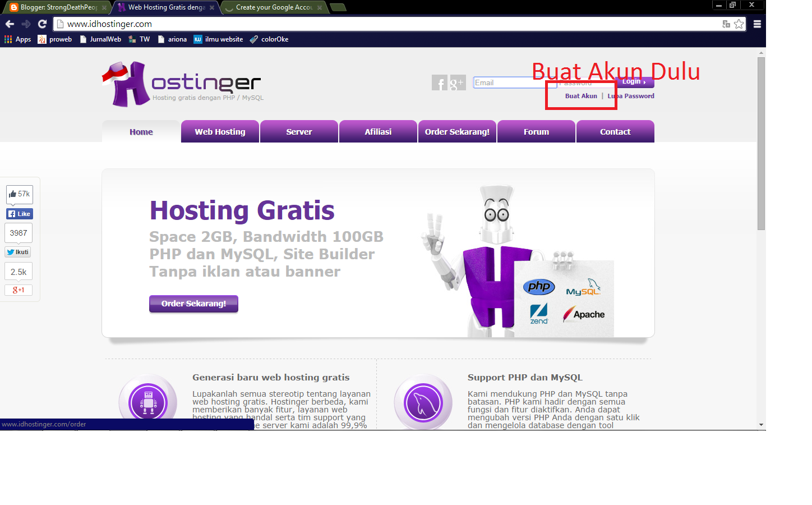Click the Hosting Gratis headline

tap(242, 211)
